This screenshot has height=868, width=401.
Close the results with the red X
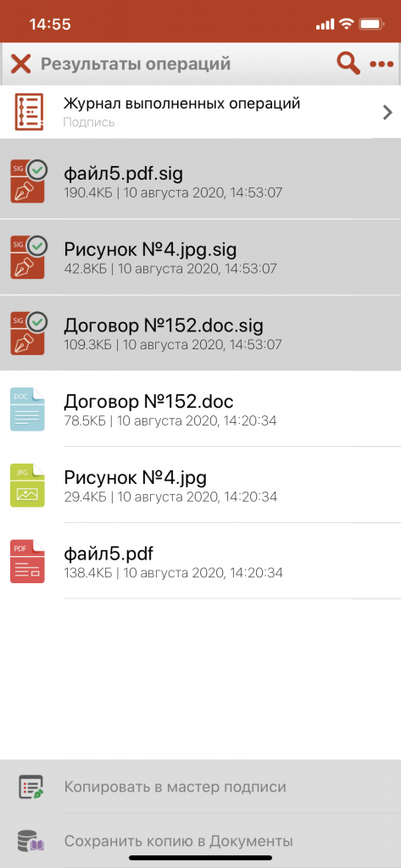tap(21, 64)
